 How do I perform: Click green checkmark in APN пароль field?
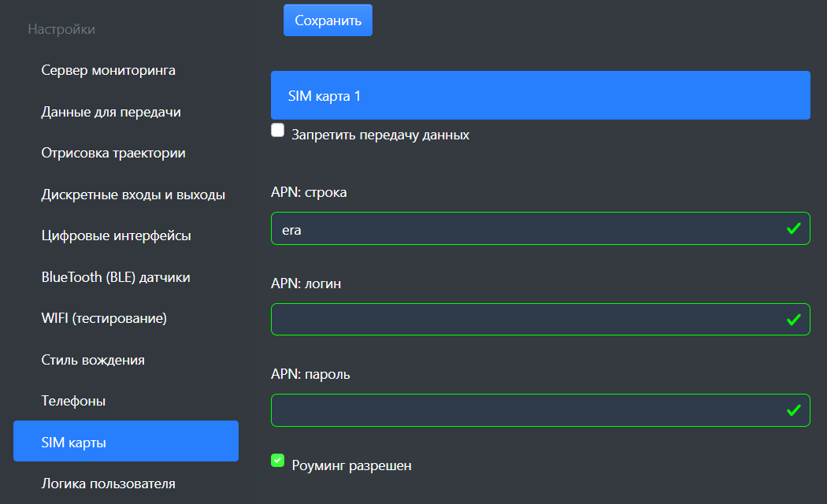coord(793,410)
